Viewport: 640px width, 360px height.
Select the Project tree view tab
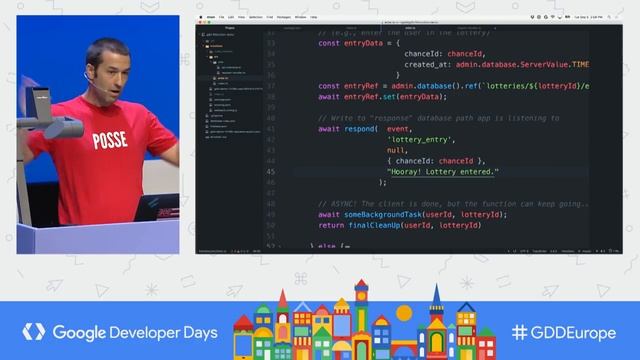230,28
